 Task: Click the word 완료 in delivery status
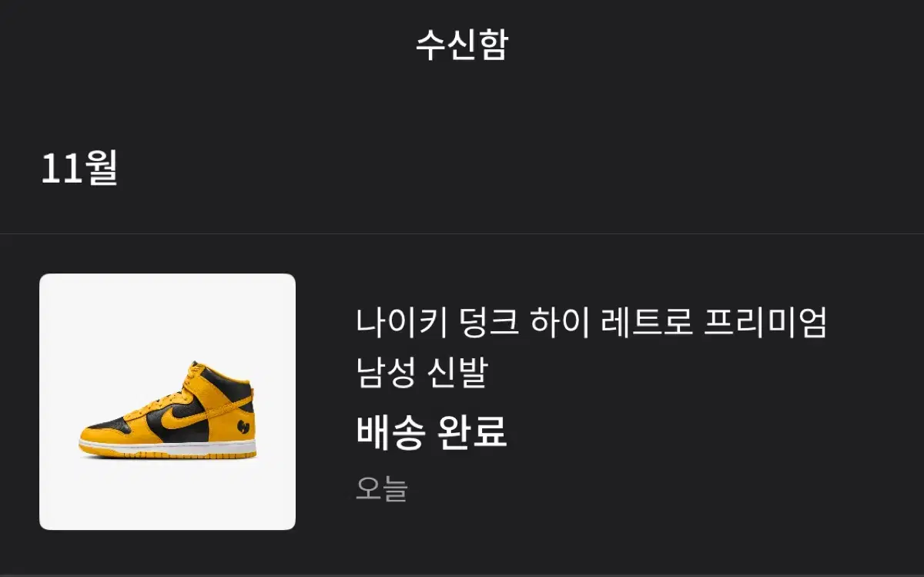[x=471, y=433]
